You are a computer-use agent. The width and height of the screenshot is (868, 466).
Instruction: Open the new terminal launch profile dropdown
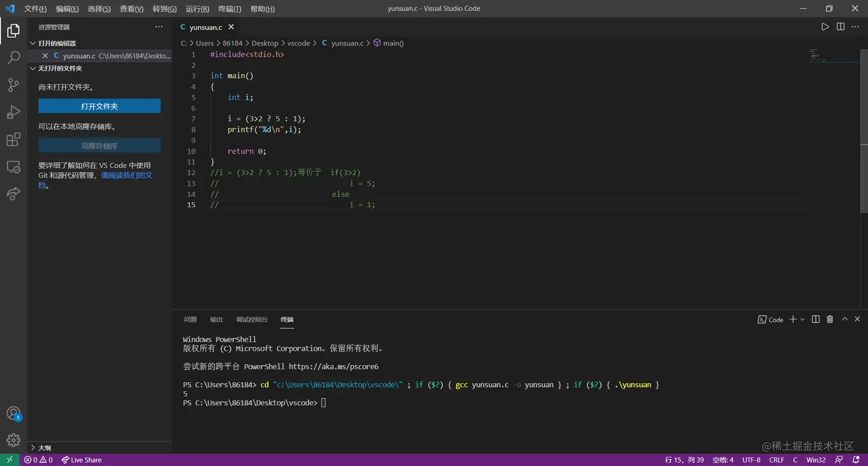(802, 319)
